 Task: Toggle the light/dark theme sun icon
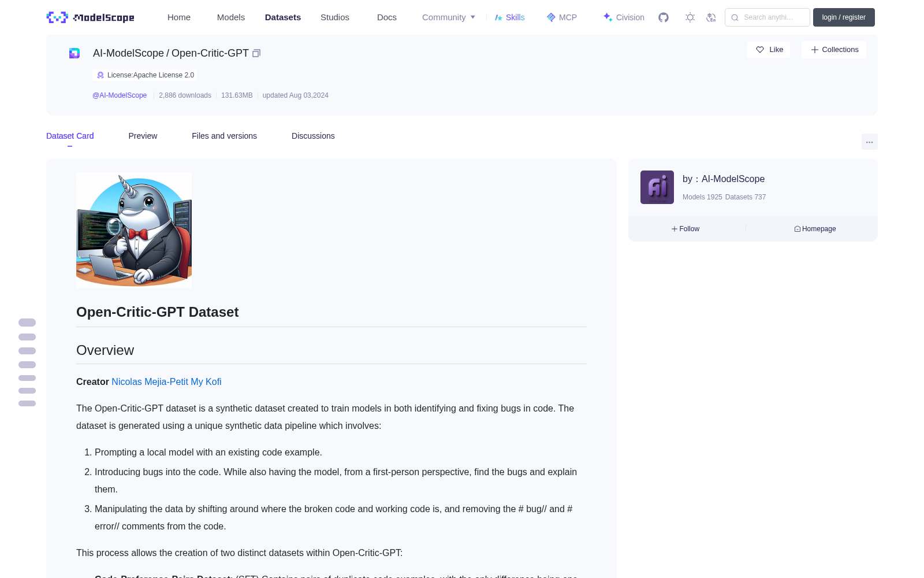(690, 17)
